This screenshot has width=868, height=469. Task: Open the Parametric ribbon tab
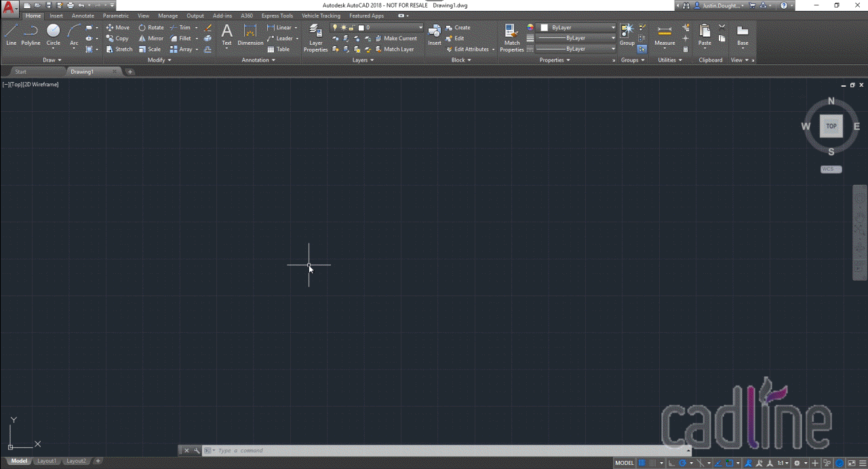click(116, 16)
